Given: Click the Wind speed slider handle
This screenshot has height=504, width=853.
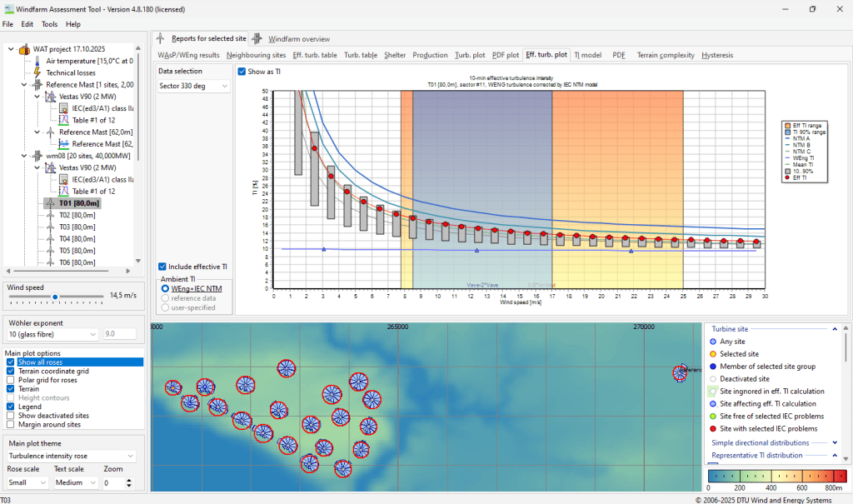Looking at the screenshot, I should click(56, 296).
